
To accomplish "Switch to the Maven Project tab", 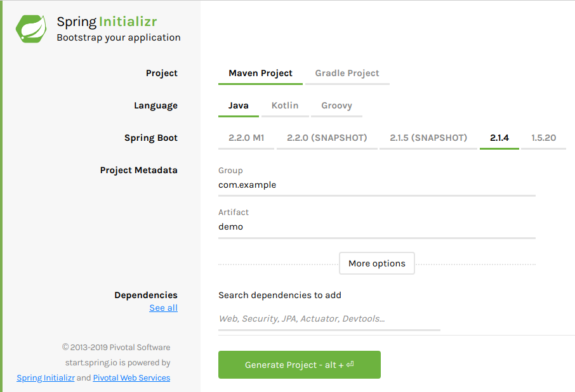I will click(260, 73).
